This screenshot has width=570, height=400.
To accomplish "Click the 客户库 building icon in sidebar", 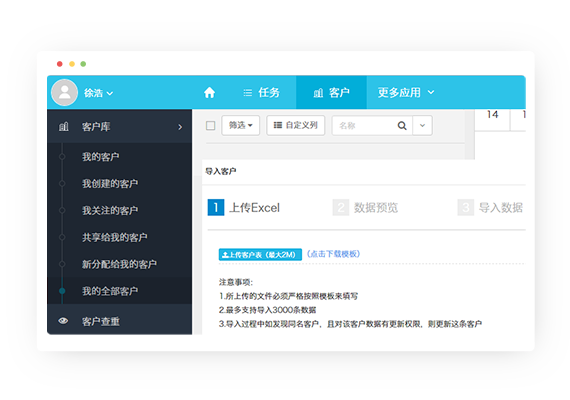I will tap(64, 127).
